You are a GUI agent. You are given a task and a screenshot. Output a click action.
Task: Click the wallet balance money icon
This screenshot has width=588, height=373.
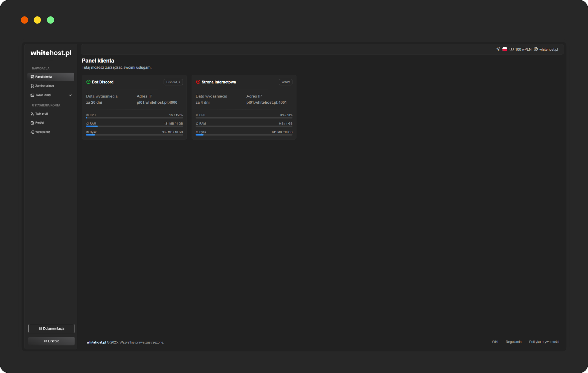(512, 49)
